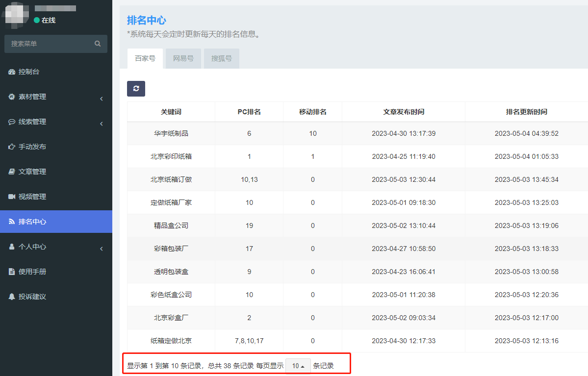588x376 pixels.
Task: Click the 文章管理 book icon
Action: [12, 172]
